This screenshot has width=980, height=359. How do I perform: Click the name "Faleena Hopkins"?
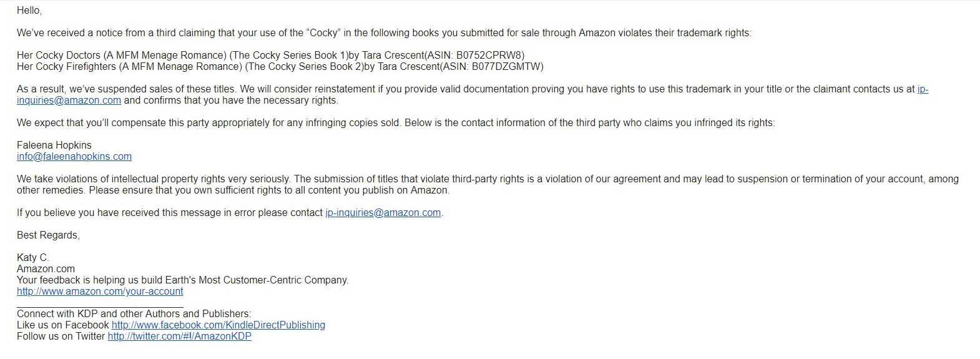(54, 145)
